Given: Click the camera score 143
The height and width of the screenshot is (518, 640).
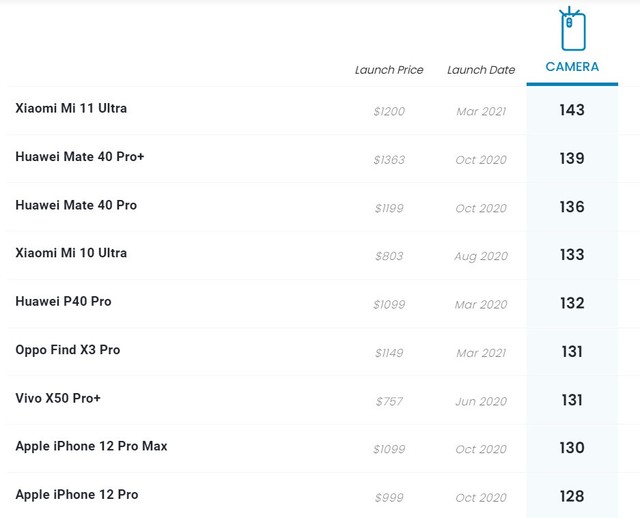Looking at the screenshot, I should coord(572,110).
